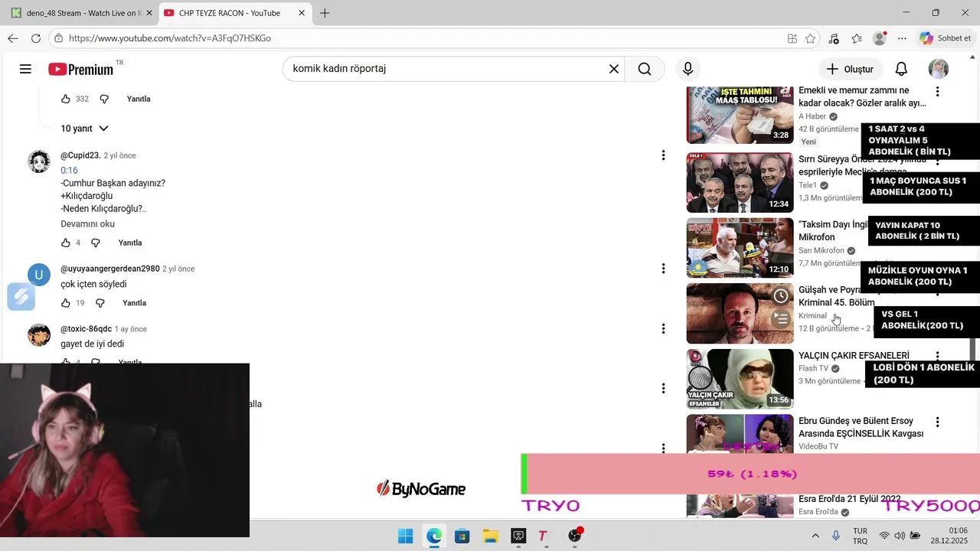980x551 pixels.
Task: Open Microsoft Edge from the taskbar
Action: click(x=434, y=536)
